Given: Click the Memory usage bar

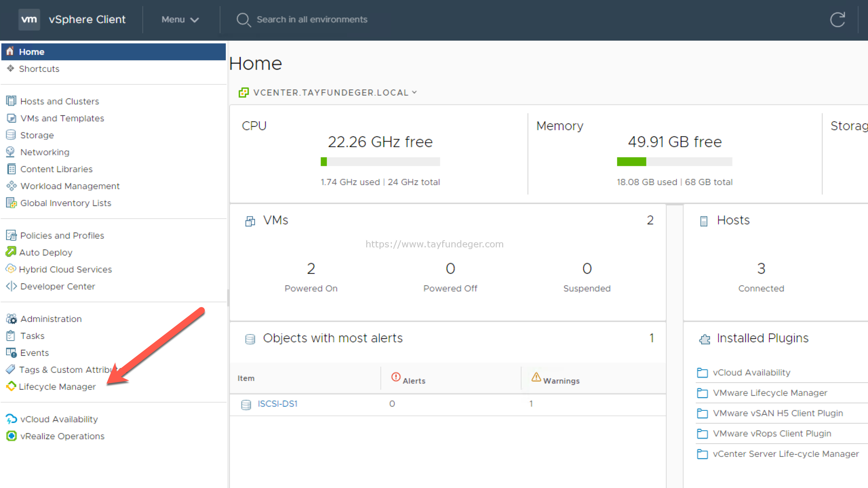Looking at the screenshot, I should (674, 162).
